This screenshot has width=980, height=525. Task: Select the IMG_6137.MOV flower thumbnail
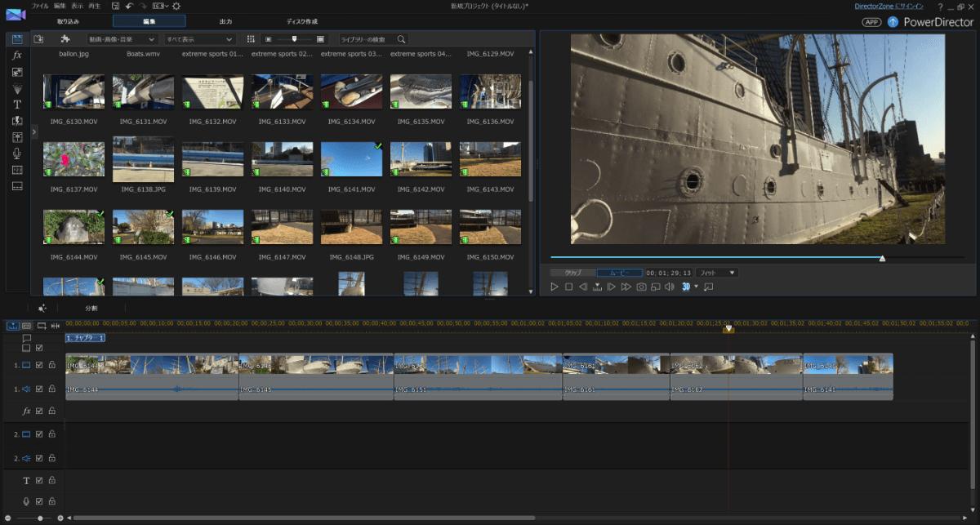73,159
